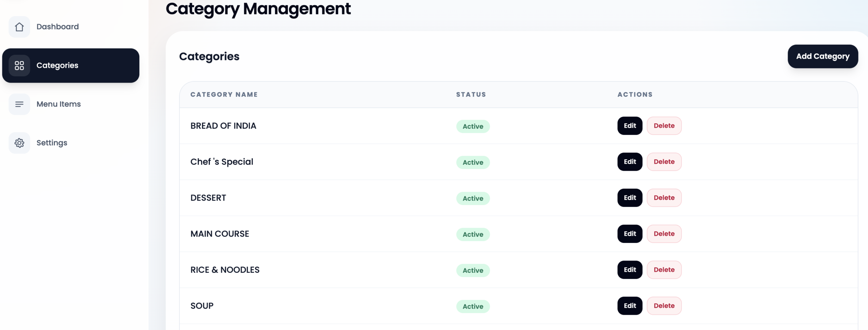The height and width of the screenshot is (330, 868).
Task: Edit the SOUP category
Action: pyautogui.click(x=630, y=306)
